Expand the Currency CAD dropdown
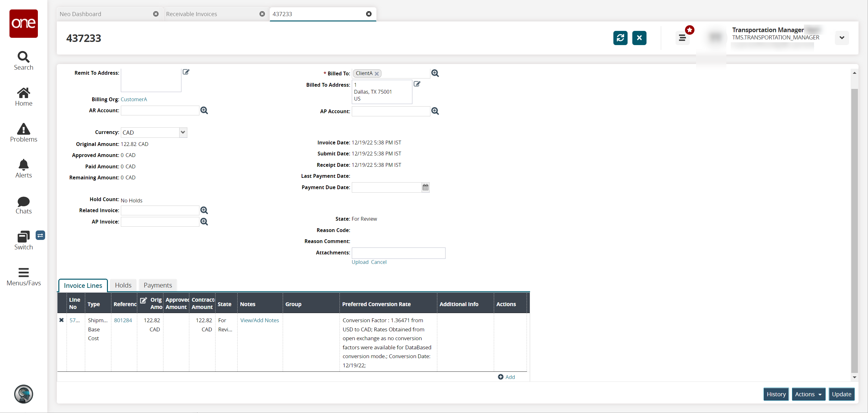The width and height of the screenshot is (868, 413). click(183, 132)
